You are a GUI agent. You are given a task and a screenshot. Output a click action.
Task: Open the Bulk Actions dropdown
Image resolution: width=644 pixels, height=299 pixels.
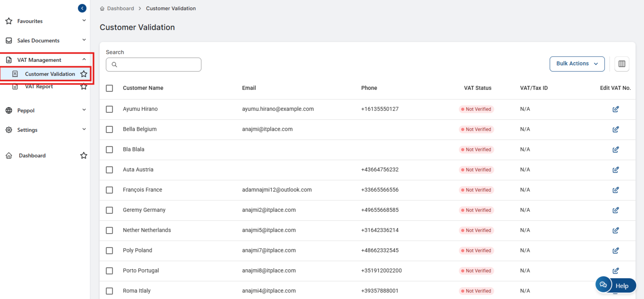click(577, 64)
